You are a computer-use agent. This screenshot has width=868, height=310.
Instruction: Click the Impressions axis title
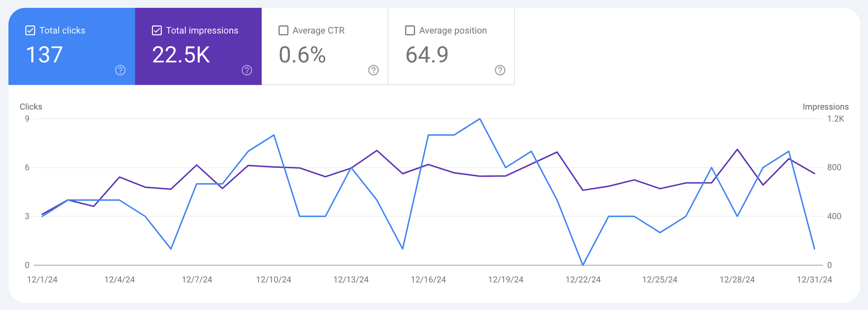point(826,107)
